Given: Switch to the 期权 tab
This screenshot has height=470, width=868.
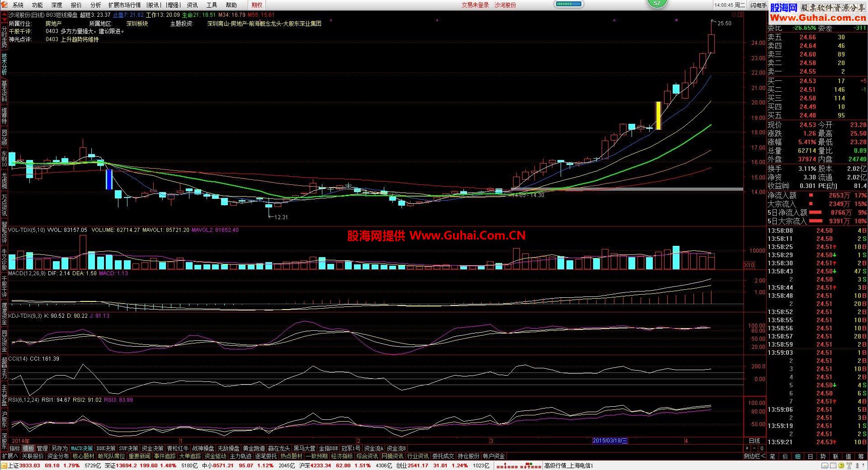Looking at the screenshot, I should pos(257,5).
